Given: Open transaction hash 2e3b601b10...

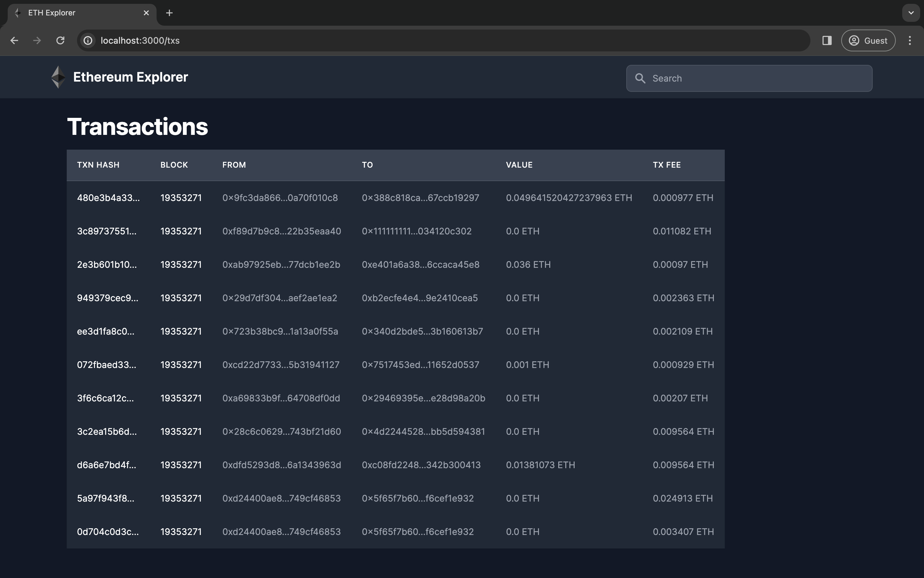Looking at the screenshot, I should pos(107,265).
